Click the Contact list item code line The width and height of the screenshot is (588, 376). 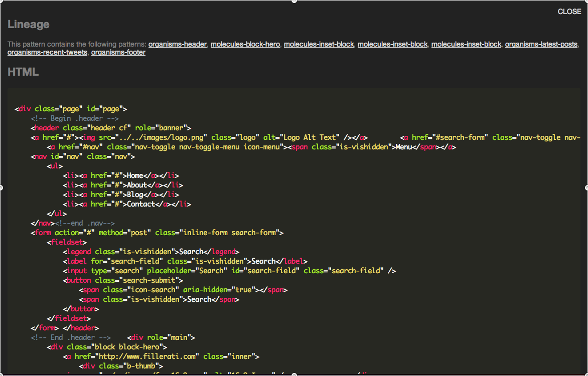click(x=127, y=204)
